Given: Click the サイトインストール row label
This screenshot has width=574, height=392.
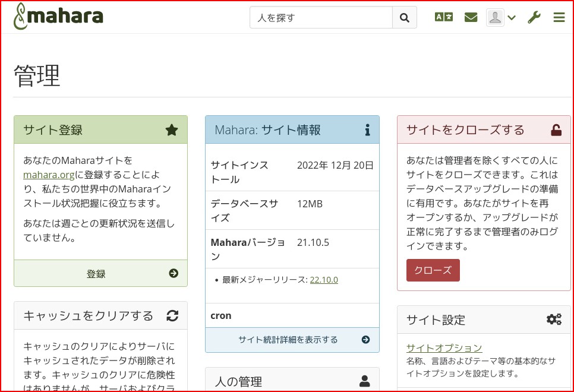Looking at the screenshot, I should pyautogui.click(x=239, y=172).
